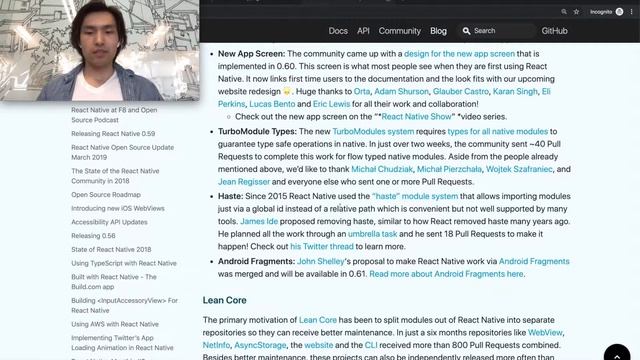640x360 pixels.
Task: Open sidebar post 'Using TypeScript with React Native'
Action: click(x=124, y=263)
